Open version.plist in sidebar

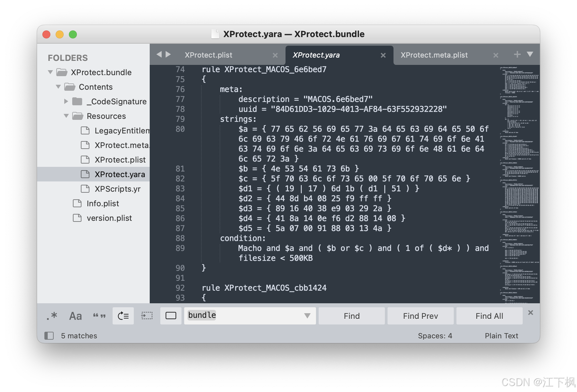pyautogui.click(x=93, y=218)
